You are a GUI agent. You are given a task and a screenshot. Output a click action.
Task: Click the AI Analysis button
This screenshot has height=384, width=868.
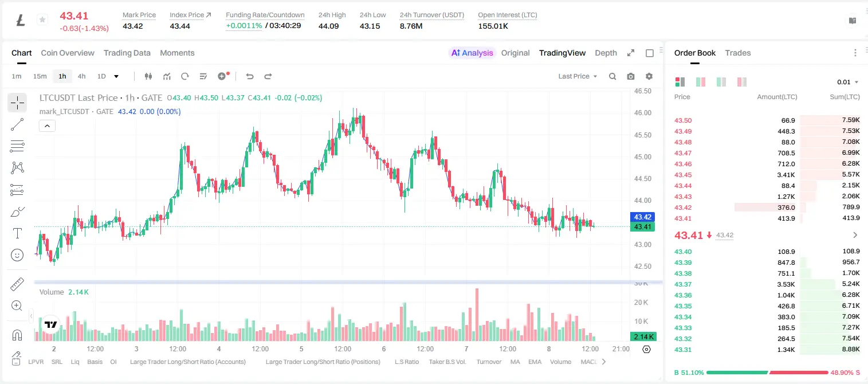(x=472, y=53)
